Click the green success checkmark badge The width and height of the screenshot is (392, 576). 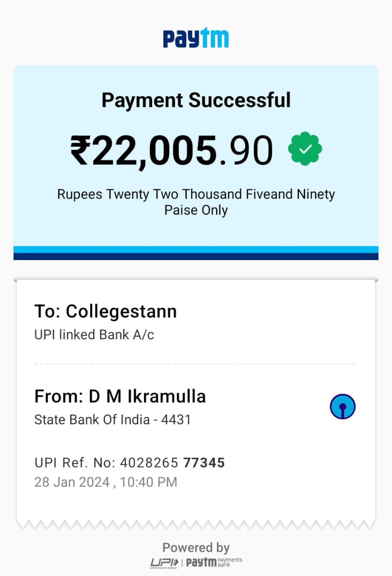(305, 148)
